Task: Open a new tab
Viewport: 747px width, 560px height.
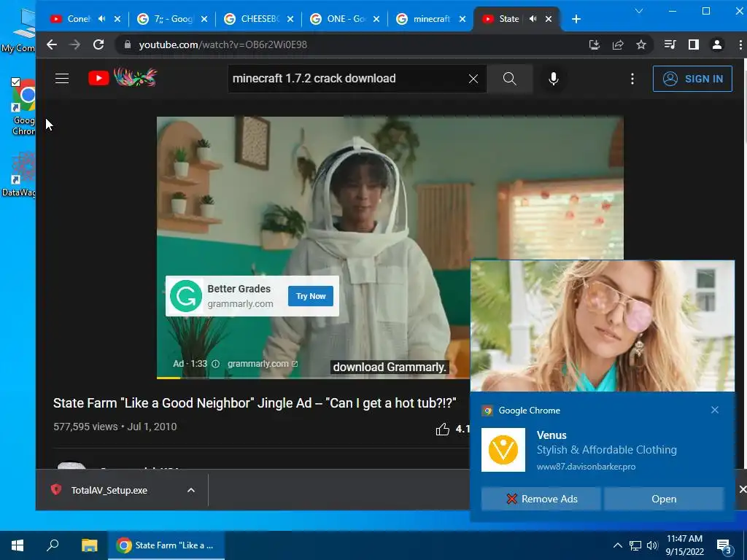Action: pyautogui.click(x=576, y=19)
